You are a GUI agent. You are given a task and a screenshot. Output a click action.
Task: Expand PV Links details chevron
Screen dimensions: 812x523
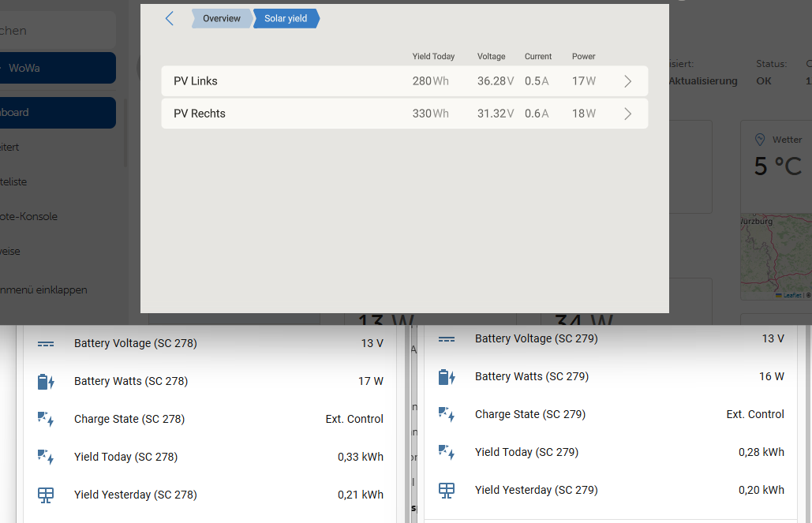pos(627,81)
